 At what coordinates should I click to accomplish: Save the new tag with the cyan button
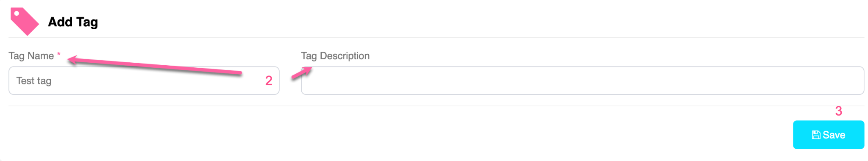coord(829,135)
